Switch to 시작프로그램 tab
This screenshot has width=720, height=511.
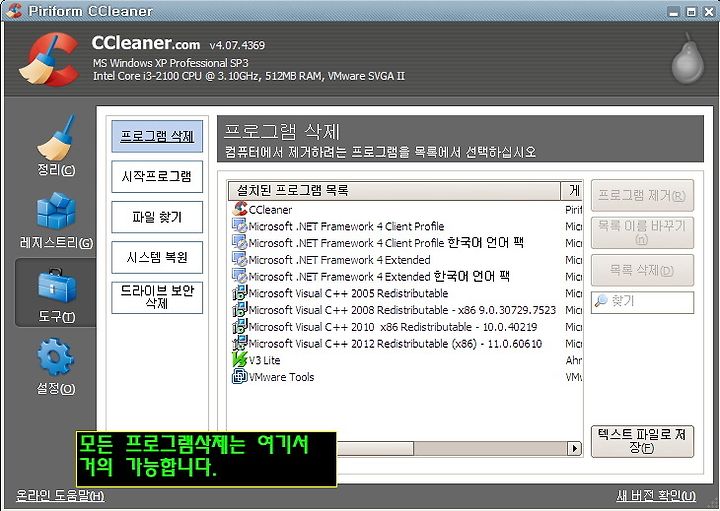[x=157, y=176]
